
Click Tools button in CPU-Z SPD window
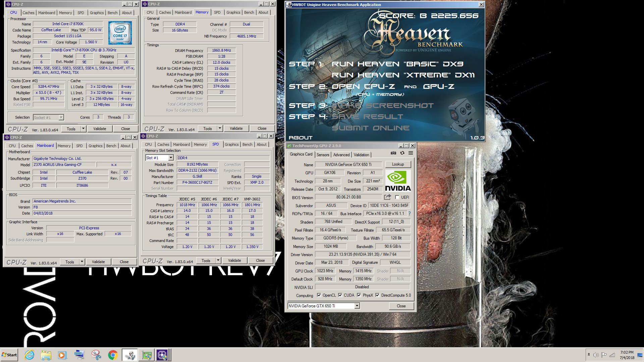coord(206,260)
